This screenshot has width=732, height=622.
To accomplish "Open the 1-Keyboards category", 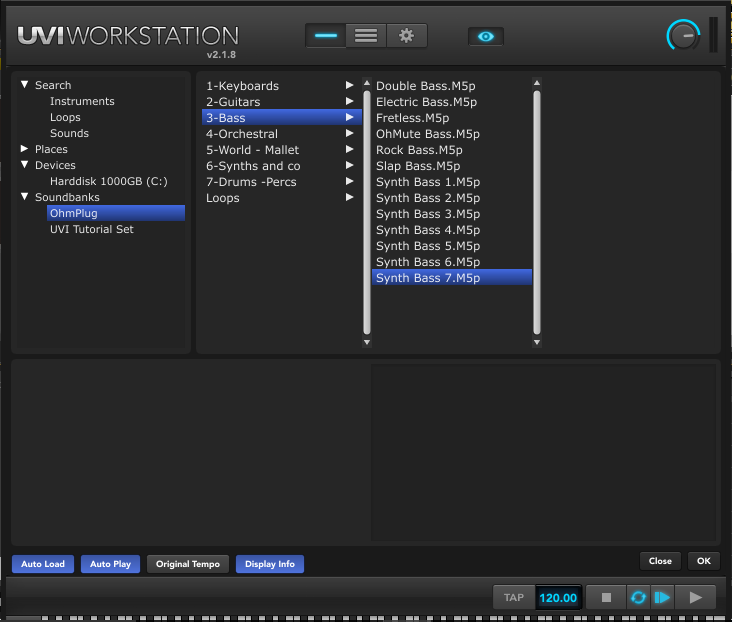I will [x=281, y=86].
